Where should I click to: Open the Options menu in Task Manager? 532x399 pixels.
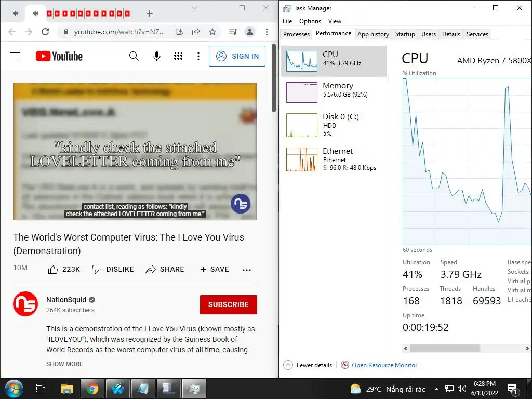(x=310, y=21)
